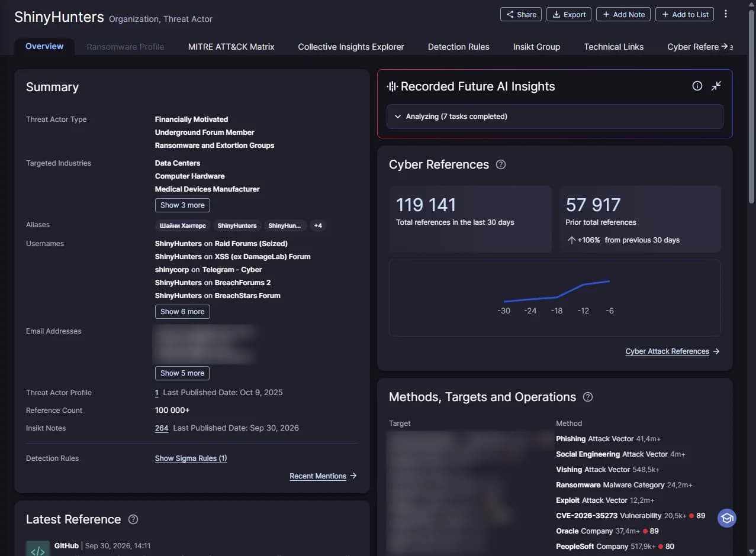Click the Methods, Targets and Operations help icon

click(588, 397)
